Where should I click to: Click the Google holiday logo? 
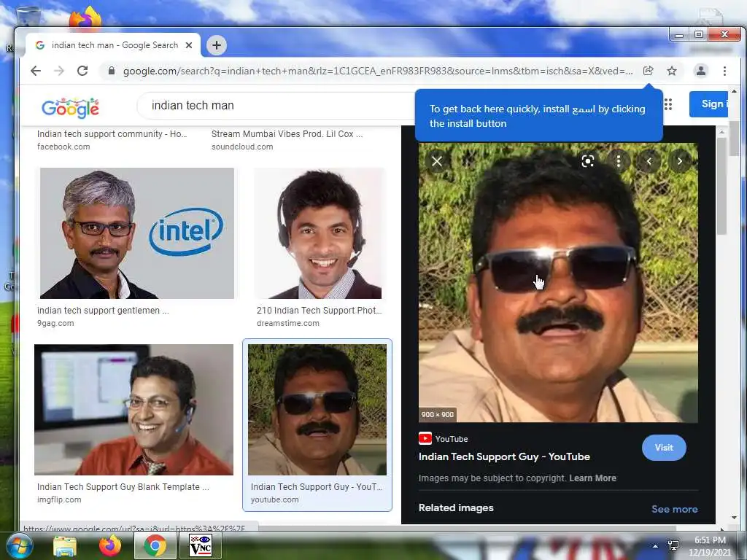click(x=71, y=108)
